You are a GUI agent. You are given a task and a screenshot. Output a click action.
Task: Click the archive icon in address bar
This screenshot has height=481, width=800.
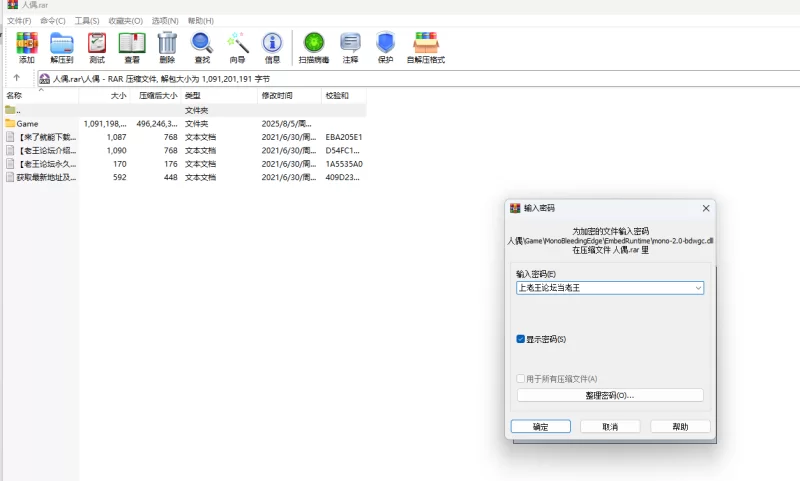pos(45,79)
